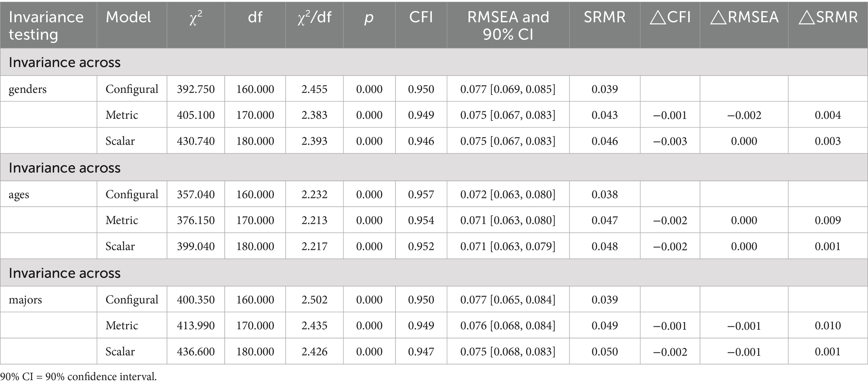
Task: Click the "90% CI = 90% confidence interval" footnote
Action: coord(79,377)
